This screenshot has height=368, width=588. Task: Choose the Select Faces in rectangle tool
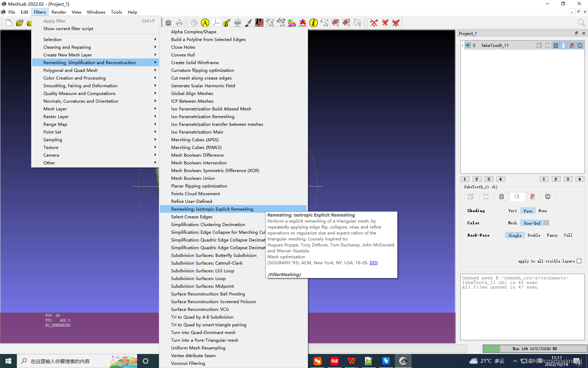point(335,23)
